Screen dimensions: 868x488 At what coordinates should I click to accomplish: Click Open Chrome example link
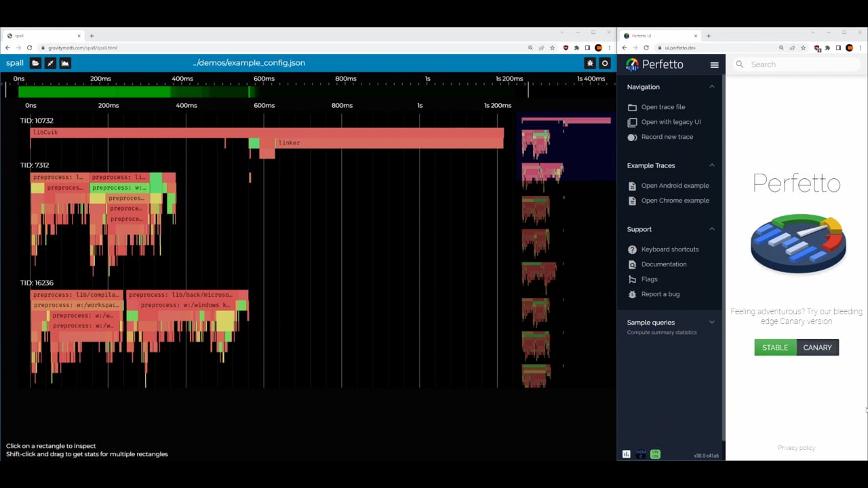coord(675,201)
